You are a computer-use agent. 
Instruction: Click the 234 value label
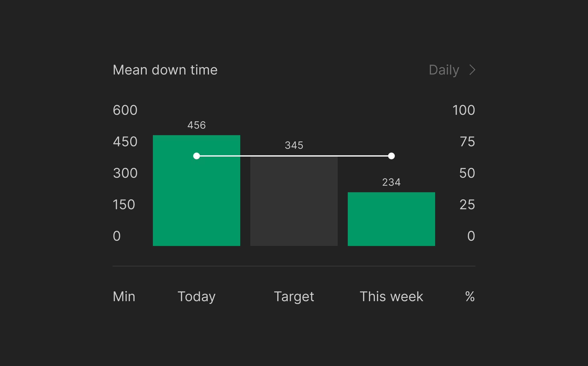tap(391, 182)
